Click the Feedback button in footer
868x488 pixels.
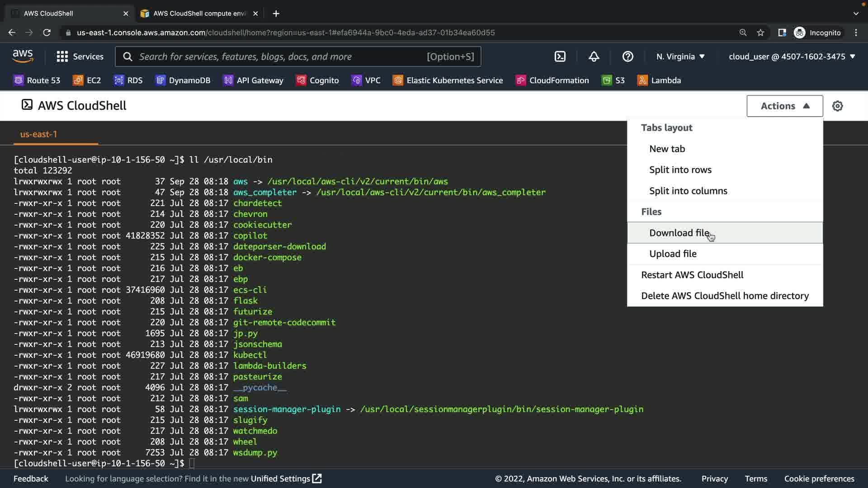[31, 479]
